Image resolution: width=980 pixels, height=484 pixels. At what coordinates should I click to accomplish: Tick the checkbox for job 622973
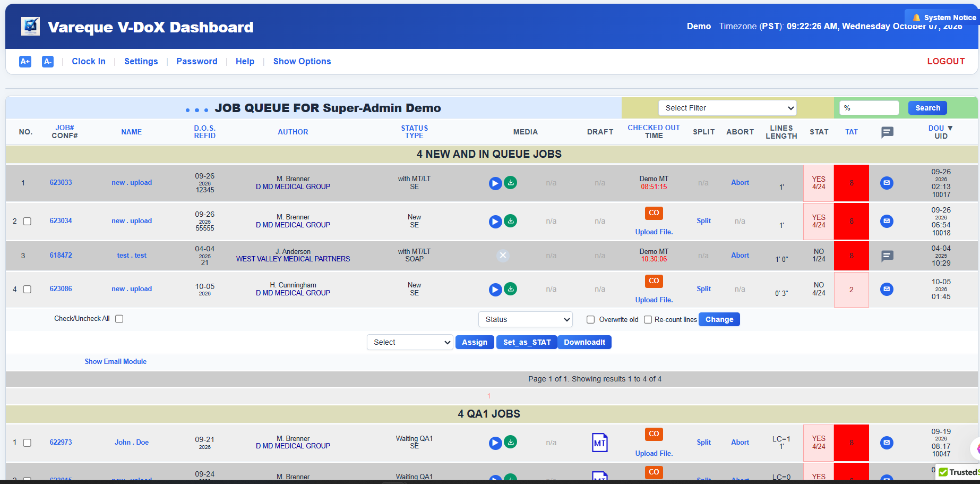27,443
